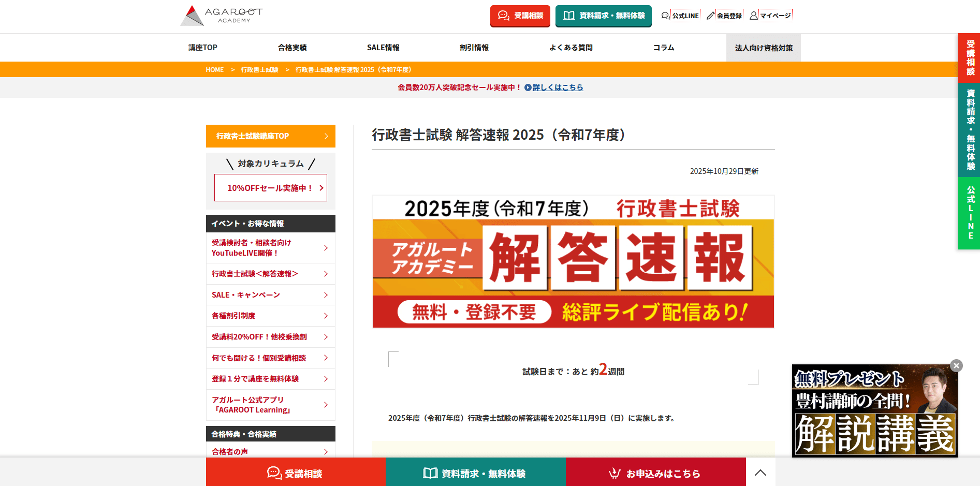Click the 会員登録 pencil icon

tap(710, 16)
